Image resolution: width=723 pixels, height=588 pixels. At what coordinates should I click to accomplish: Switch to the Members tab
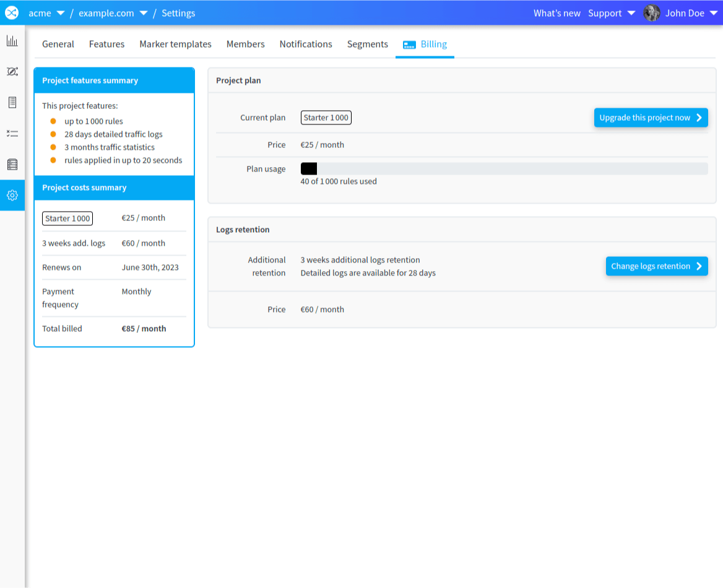pos(245,45)
